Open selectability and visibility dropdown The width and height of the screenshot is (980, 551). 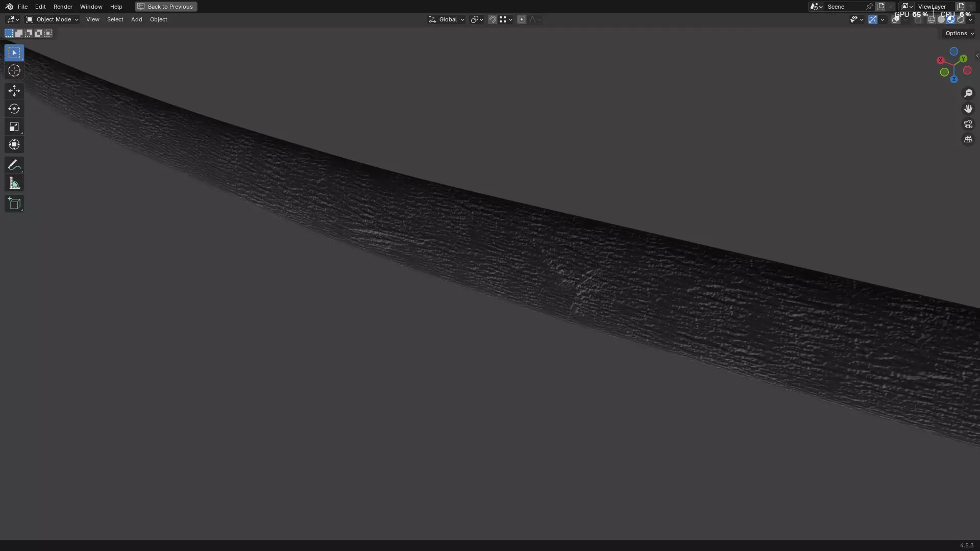856,19
